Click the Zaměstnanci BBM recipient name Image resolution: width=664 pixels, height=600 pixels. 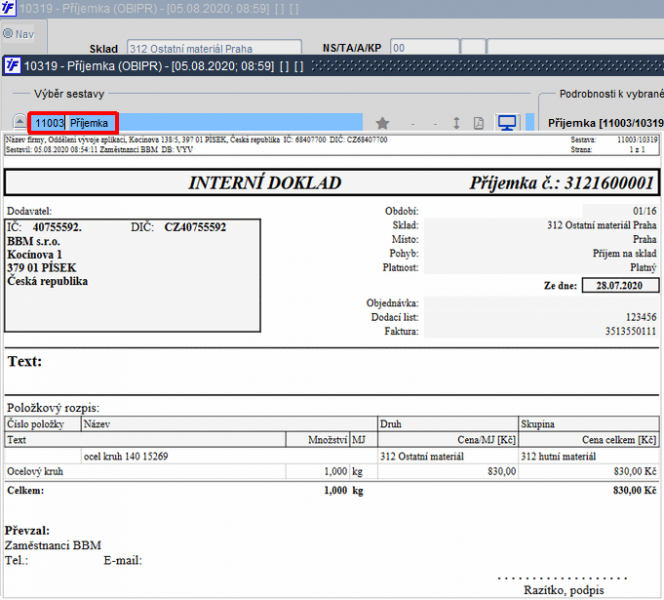coord(53,545)
